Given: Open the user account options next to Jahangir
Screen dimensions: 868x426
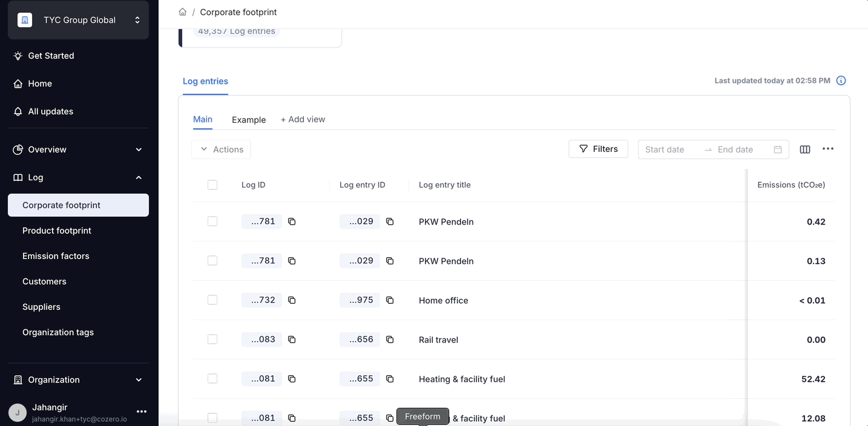Looking at the screenshot, I should [x=142, y=411].
